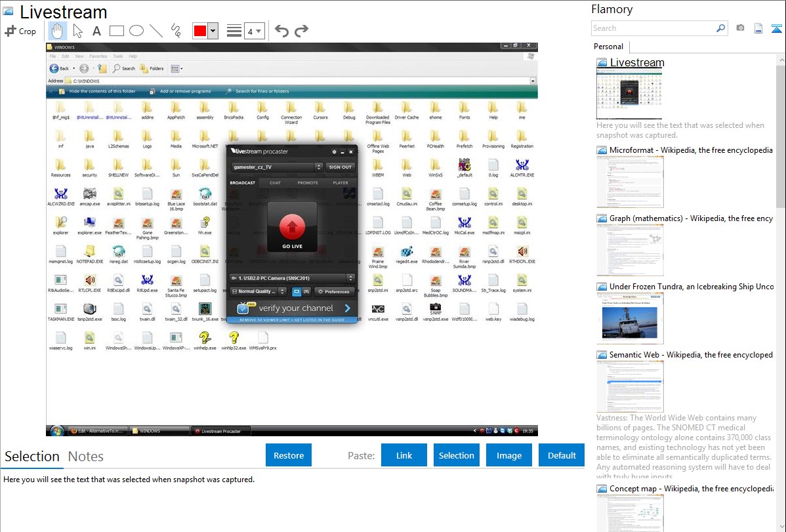The image size is (786, 532).
Task: Open the Under Frozen Tundra snapshot
Action: pos(692,286)
